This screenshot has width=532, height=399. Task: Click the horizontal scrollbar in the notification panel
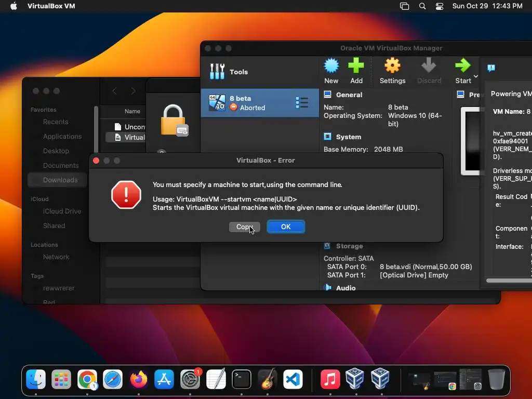[x=509, y=281]
